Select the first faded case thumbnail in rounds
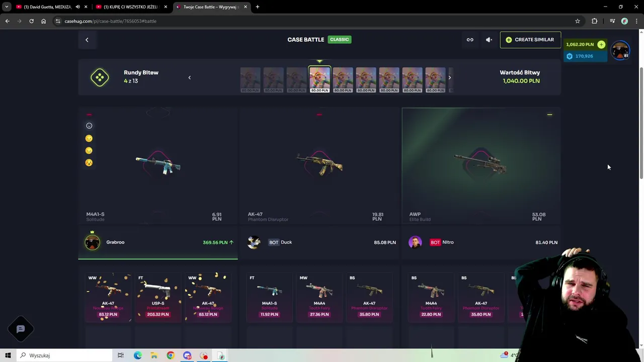 point(250,80)
